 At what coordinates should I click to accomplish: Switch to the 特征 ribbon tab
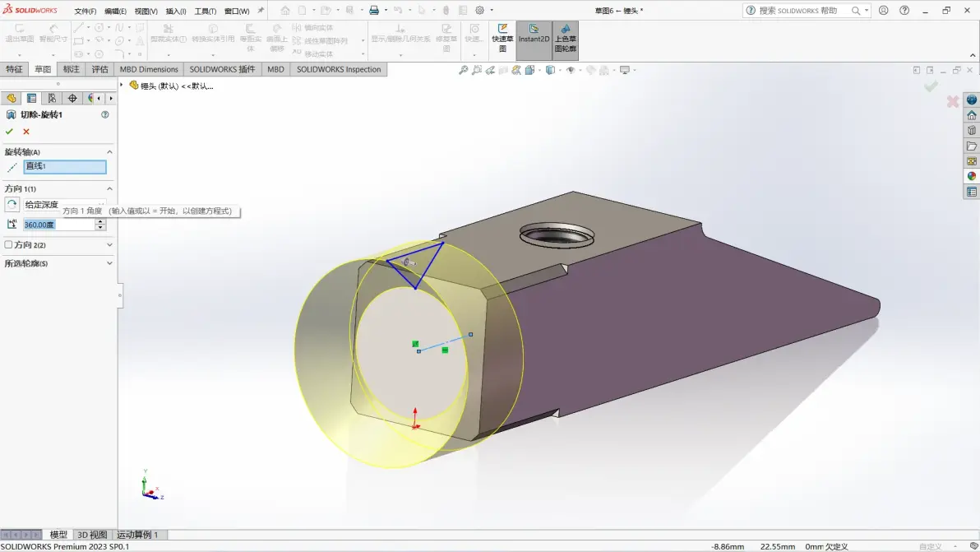(14, 69)
